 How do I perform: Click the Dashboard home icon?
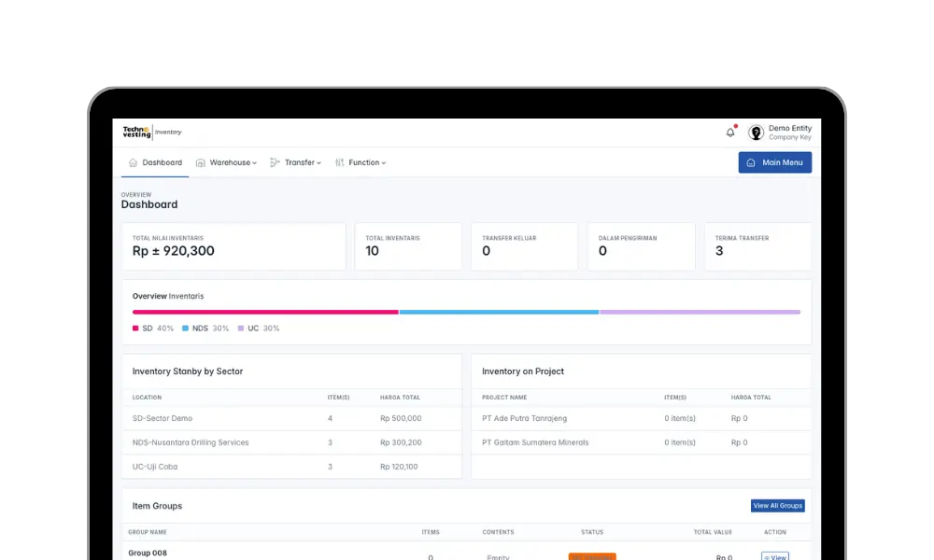point(133,162)
